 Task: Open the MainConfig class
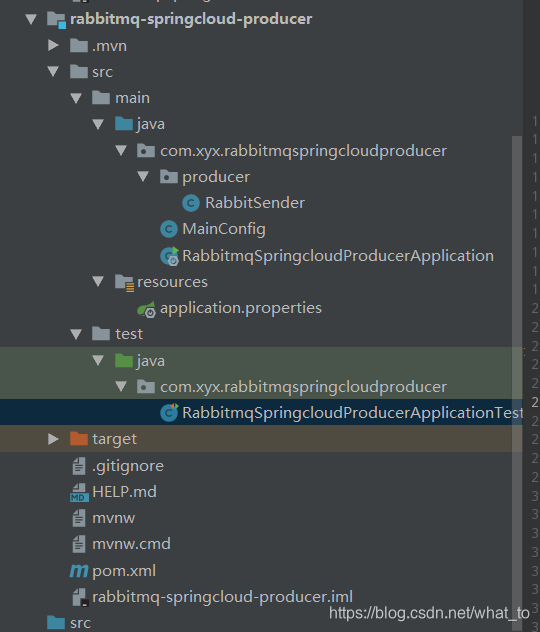224,229
